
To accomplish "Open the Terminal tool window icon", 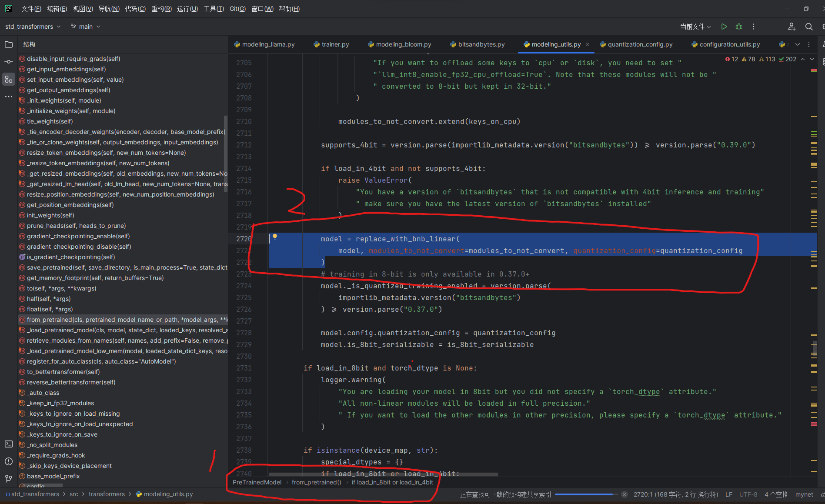I will point(8,444).
